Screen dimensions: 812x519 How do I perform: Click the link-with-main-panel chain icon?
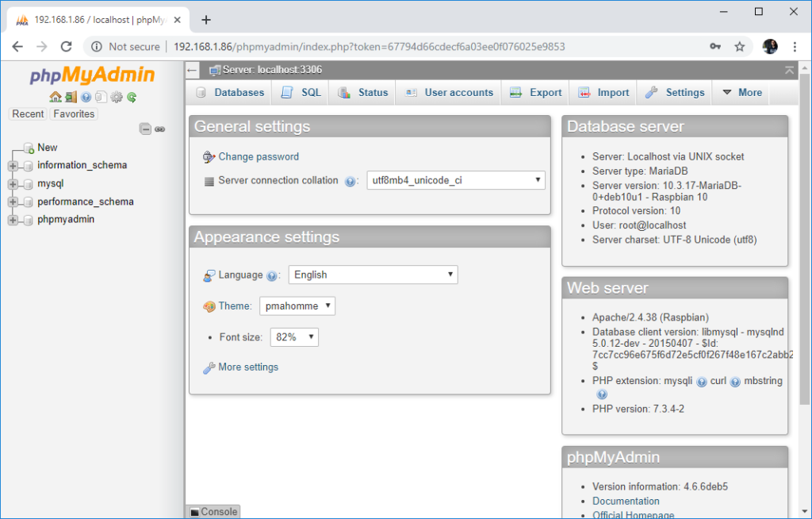click(x=160, y=129)
